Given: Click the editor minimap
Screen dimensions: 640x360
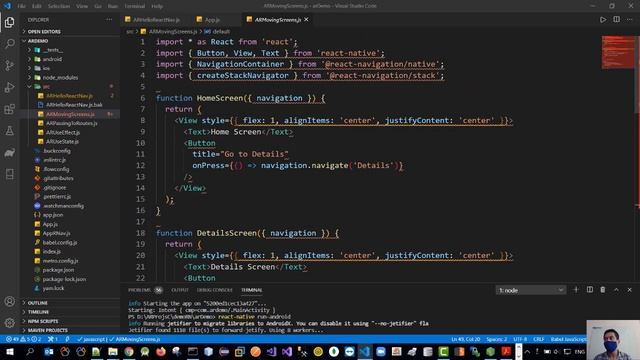Looking at the screenshot, I should pyautogui.click(x=618, y=52).
